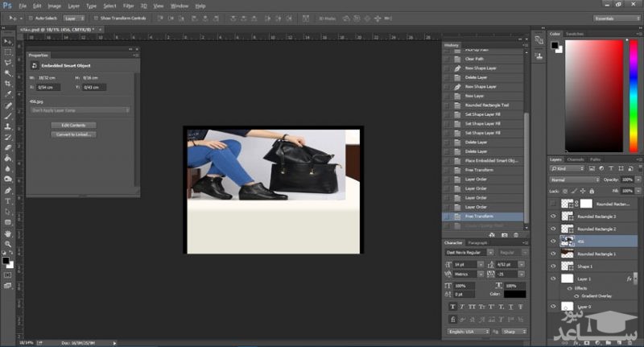Click the History panel trash icon
Screen dimensions: 644x347
[516, 234]
